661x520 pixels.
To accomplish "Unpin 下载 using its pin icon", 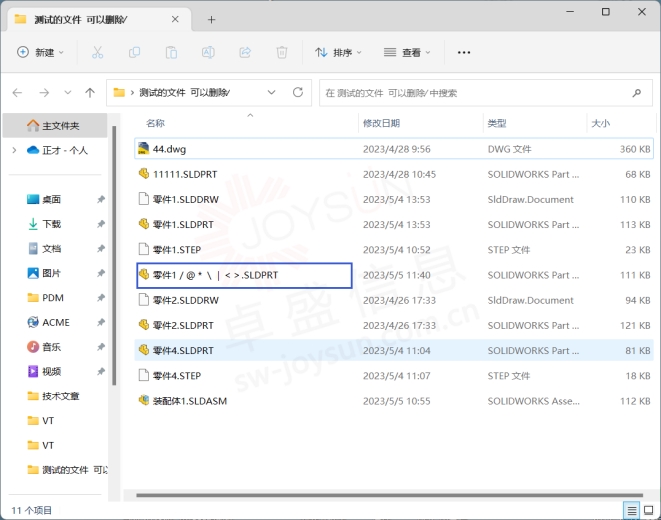I will pos(101,224).
